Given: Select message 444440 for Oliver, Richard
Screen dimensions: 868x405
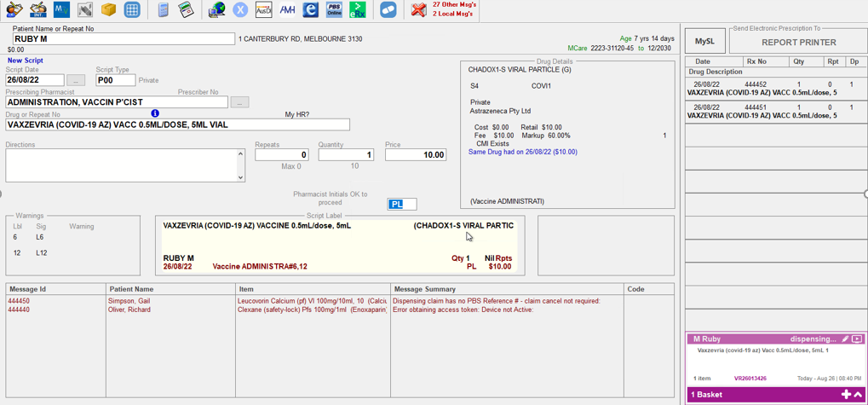Looking at the screenshot, I should click(339, 310).
